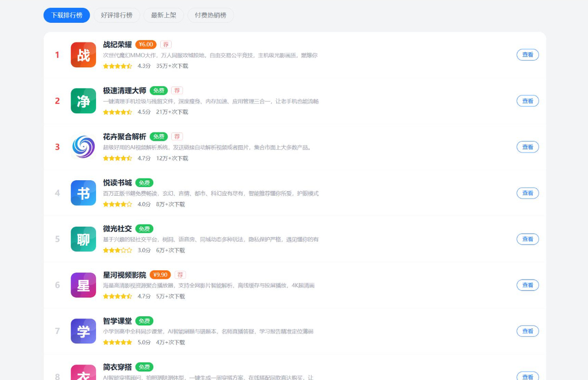Click 查看 button for 智学课堂
The width and height of the screenshot is (588, 380).
(528, 331)
